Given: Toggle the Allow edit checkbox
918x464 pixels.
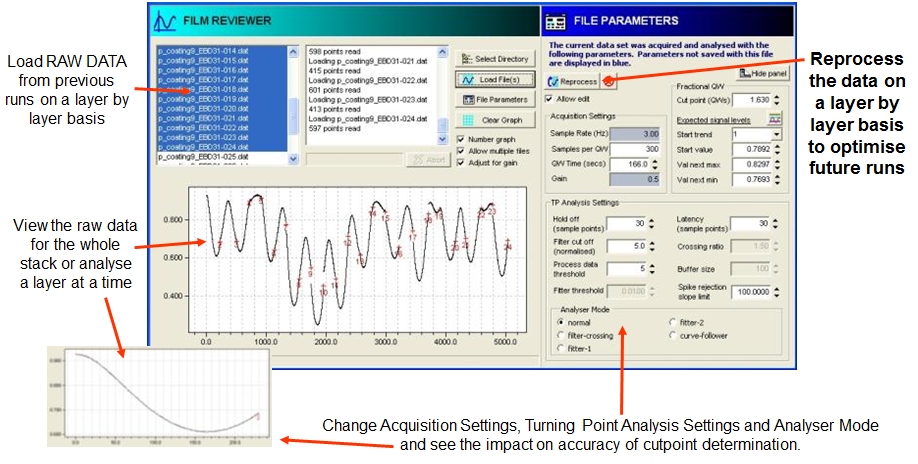Looking at the screenshot, I should 549,99.
